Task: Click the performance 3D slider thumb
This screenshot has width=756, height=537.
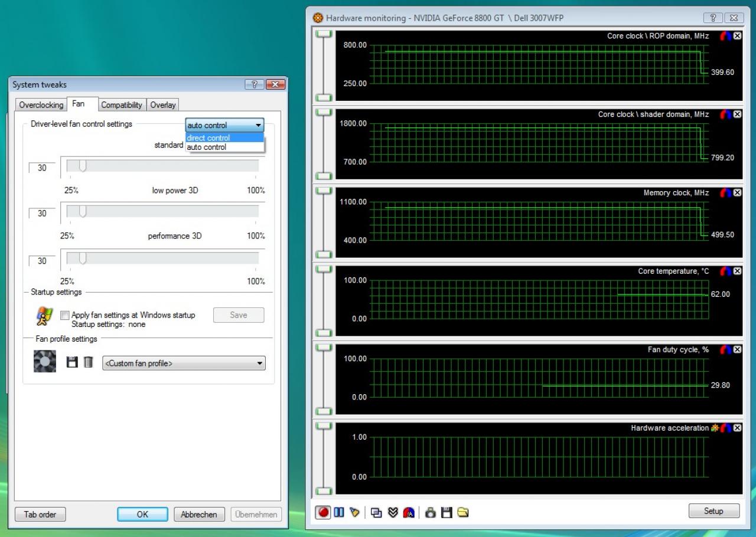Action: click(x=83, y=258)
